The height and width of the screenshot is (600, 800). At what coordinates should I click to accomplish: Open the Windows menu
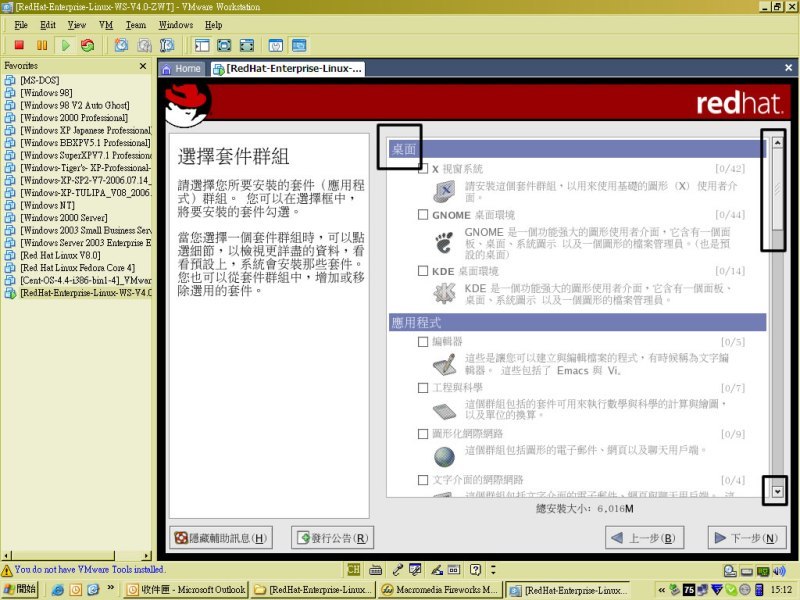click(x=176, y=25)
